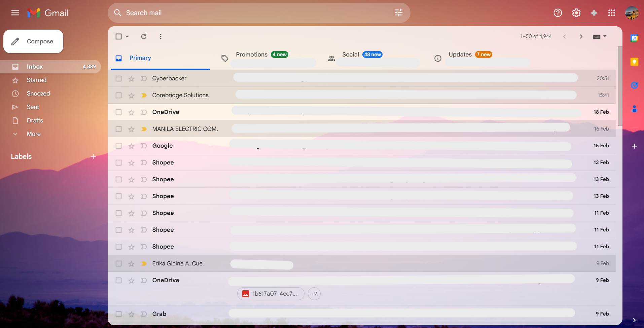Open the More options three-dot menu
Screen dimensions: 644x328
point(160,36)
